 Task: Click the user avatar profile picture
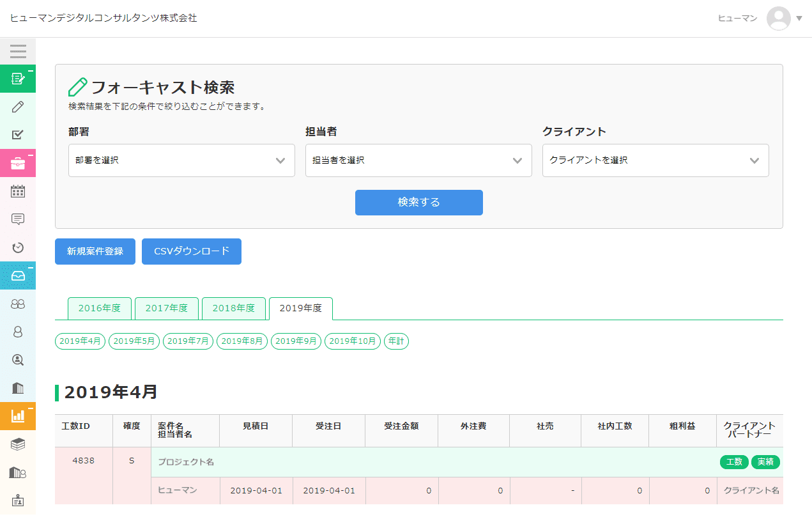pyautogui.click(x=779, y=18)
